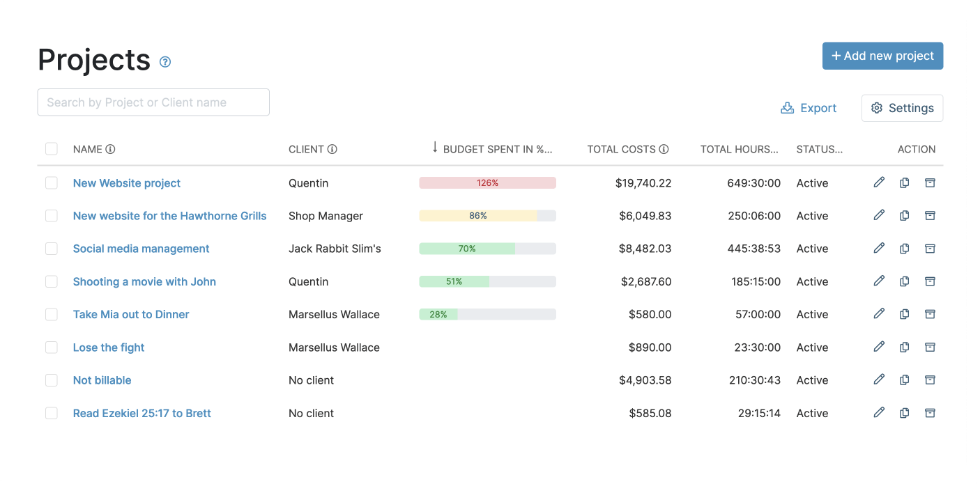The width and height of the screenshot is (980, 484).
Task: Click the search by Project field
Action: (153, 102)
